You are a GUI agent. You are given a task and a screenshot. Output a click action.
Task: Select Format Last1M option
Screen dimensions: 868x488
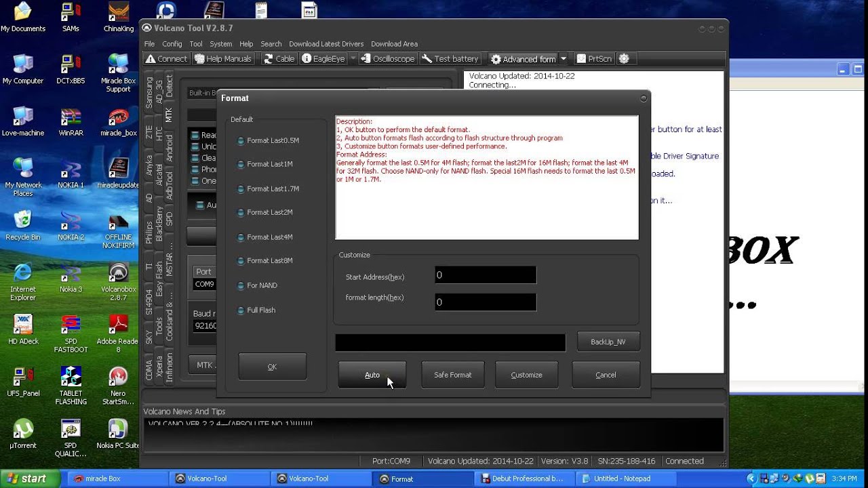tap(265, 164)
